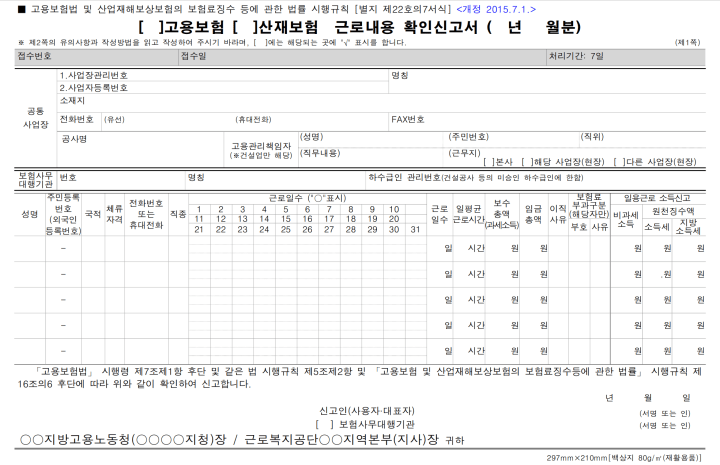Viewport: 720px width, 465px height.
Task: Select the 주민등록번호 column header
Action: pyautogui.click(x=63, y=214)
